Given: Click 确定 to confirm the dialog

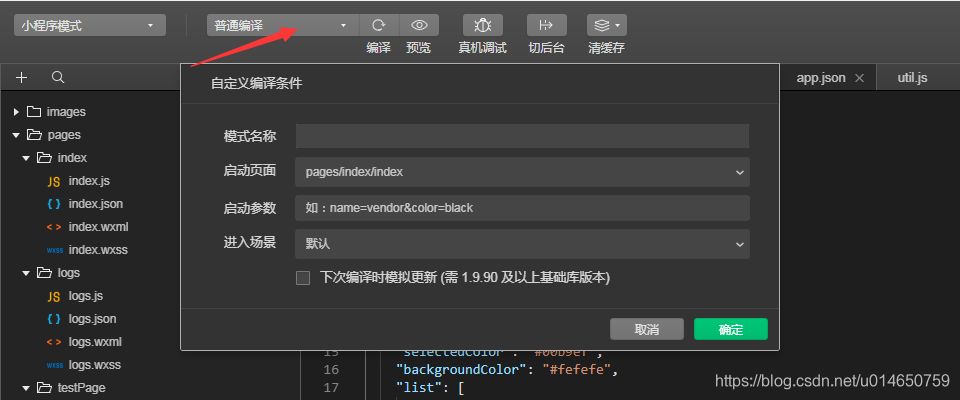Looking at the screenshot, I should point(730,329).
